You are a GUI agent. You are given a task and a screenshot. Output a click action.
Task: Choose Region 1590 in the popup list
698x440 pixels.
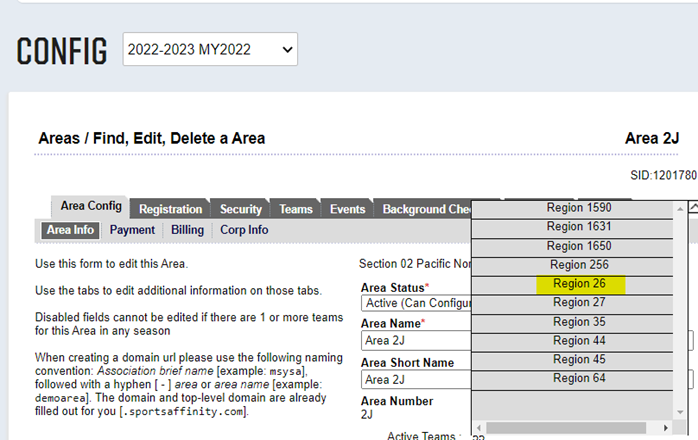(579, 208)
